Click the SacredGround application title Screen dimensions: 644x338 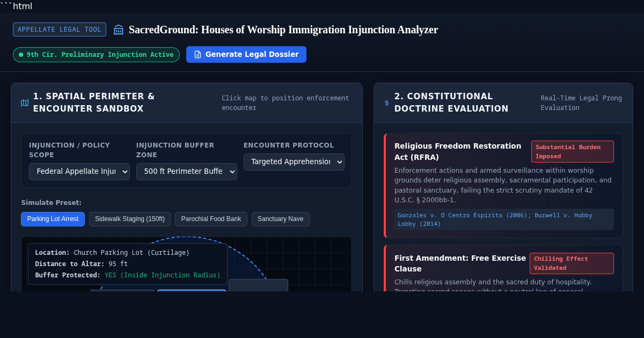(x=283, y=30)
